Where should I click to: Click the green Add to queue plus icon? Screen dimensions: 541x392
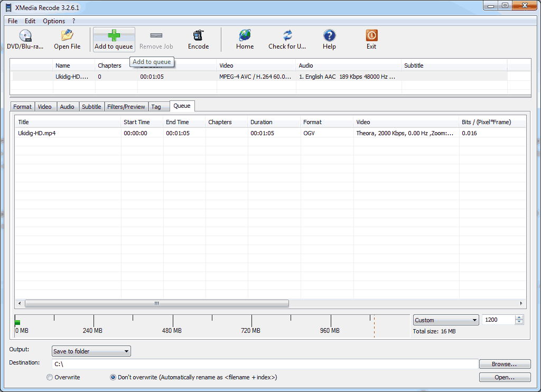[114, 35]
